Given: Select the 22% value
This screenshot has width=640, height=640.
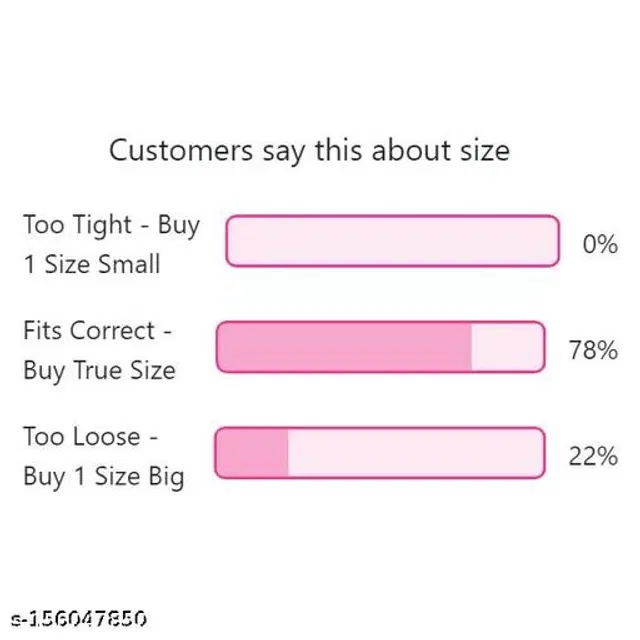Looking at the screenshot, I should pos(593,456).
